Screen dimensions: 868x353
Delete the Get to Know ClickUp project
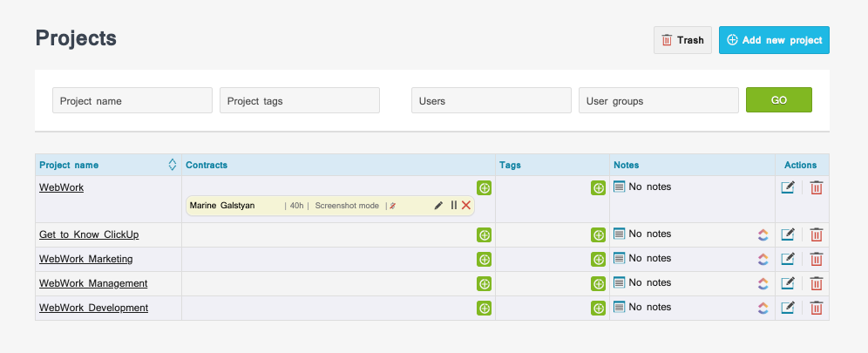click(817, 234)
